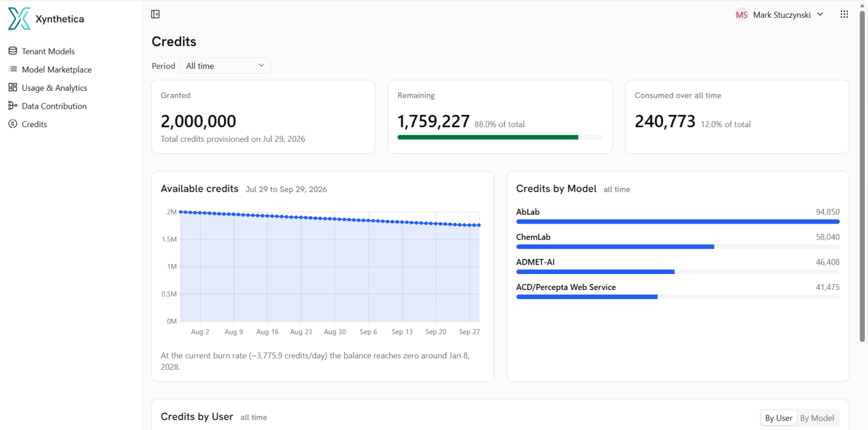Open Data Contribution section
868x430 pixels.
(54, 106)
